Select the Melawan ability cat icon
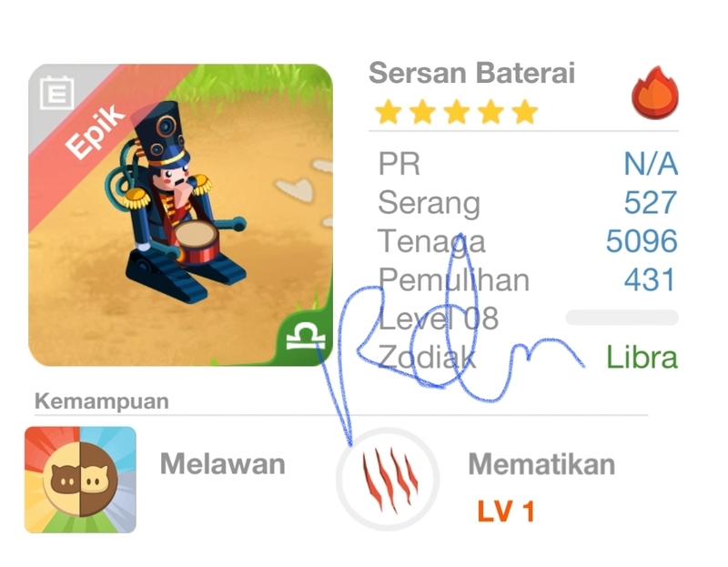728x567 pixels. pos(80,480)
